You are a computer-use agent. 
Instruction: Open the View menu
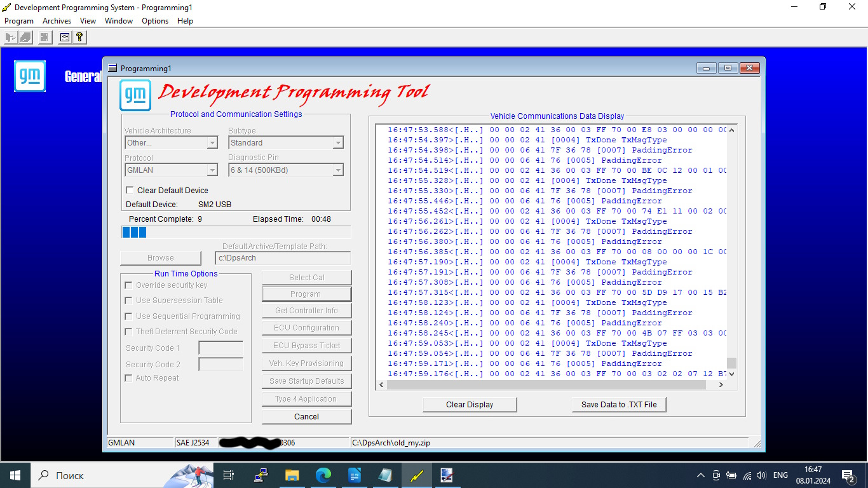click(x=88, y=21)
